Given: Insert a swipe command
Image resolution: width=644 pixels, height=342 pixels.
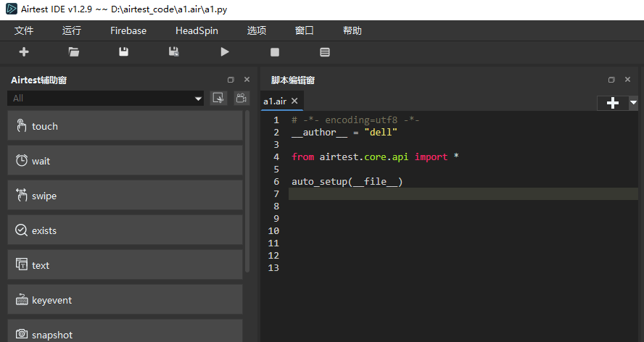Looking at the screenshot, I should 125,196.
